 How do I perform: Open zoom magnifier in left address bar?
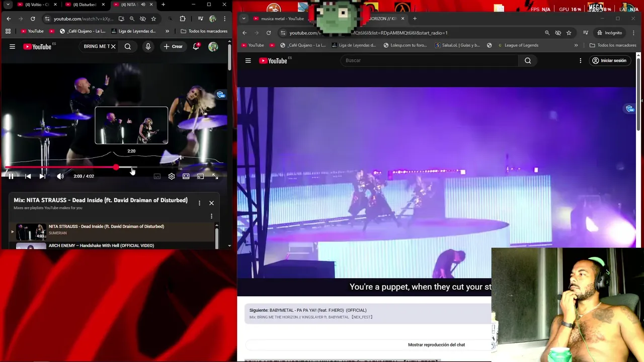pos(132,19)
